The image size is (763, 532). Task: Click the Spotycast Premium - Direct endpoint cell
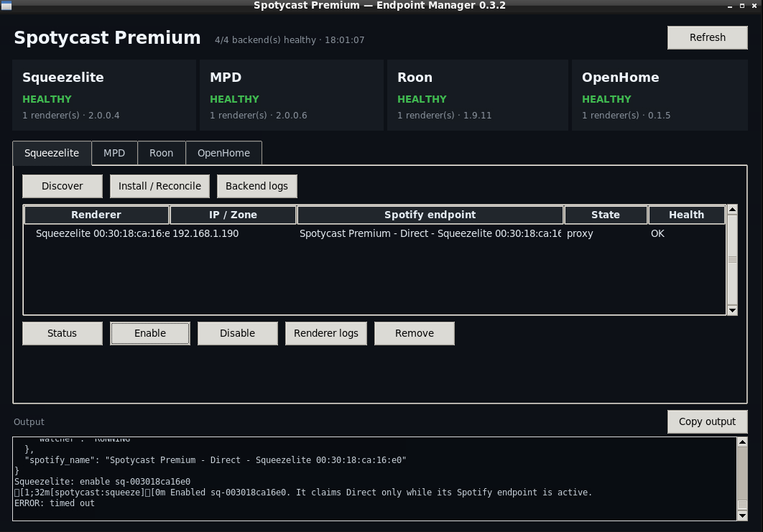coord(430,233)
